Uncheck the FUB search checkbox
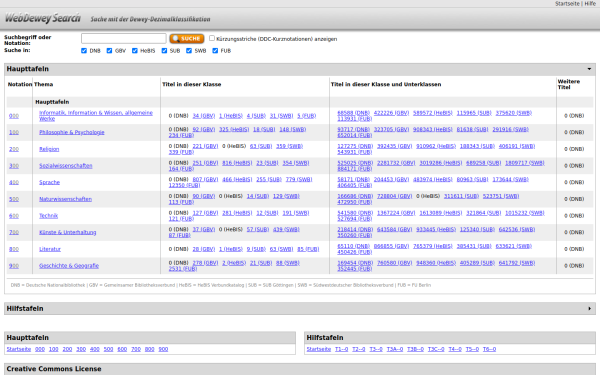 pyautogui.click(x=215, y=51)
